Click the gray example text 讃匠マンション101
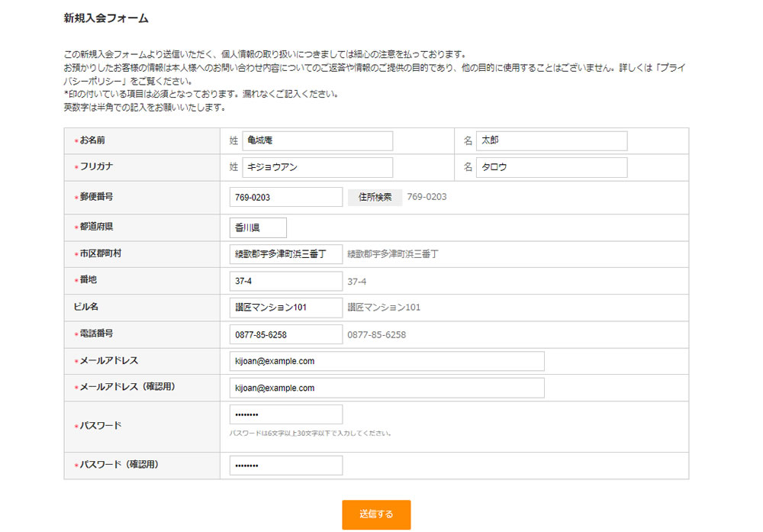The width and height of the screenshot is (763, 532). click(x=384, y=308)
